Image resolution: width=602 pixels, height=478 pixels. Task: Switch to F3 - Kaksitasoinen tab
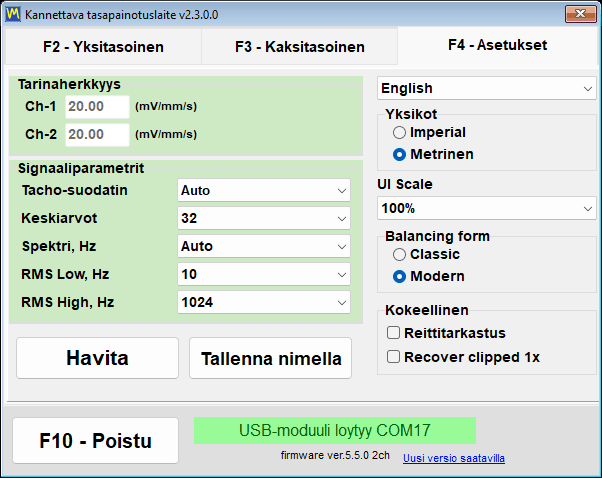300,47
